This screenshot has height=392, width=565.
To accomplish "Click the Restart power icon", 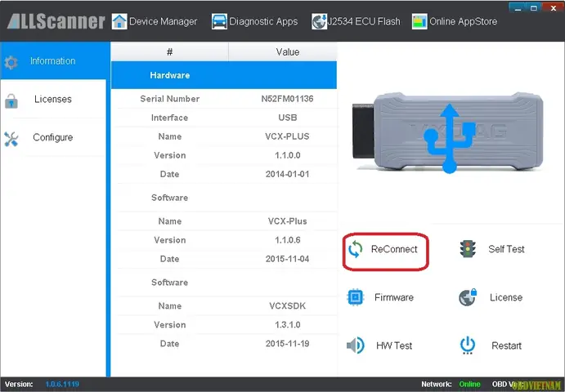I will (468, 345).
